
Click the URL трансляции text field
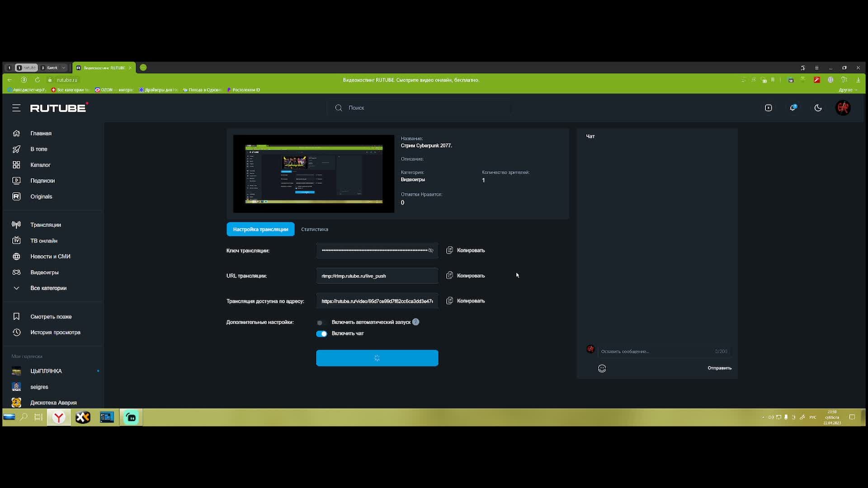point(377,276)
